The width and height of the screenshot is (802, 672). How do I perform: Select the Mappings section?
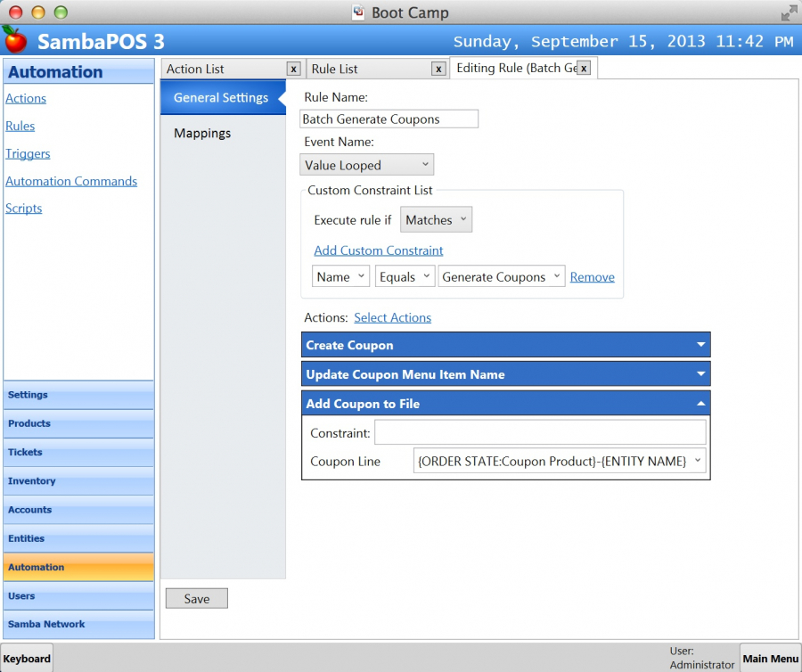coord(202,133)
